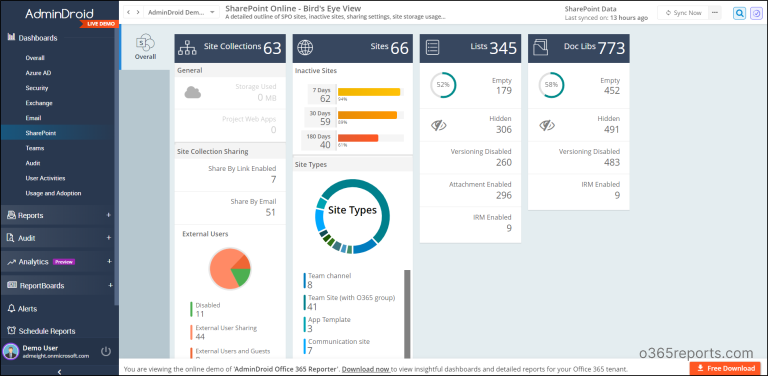Click the hidden eye icon in Doc Libs card
The width and height of the screenshot is (768, 376).
547,125
